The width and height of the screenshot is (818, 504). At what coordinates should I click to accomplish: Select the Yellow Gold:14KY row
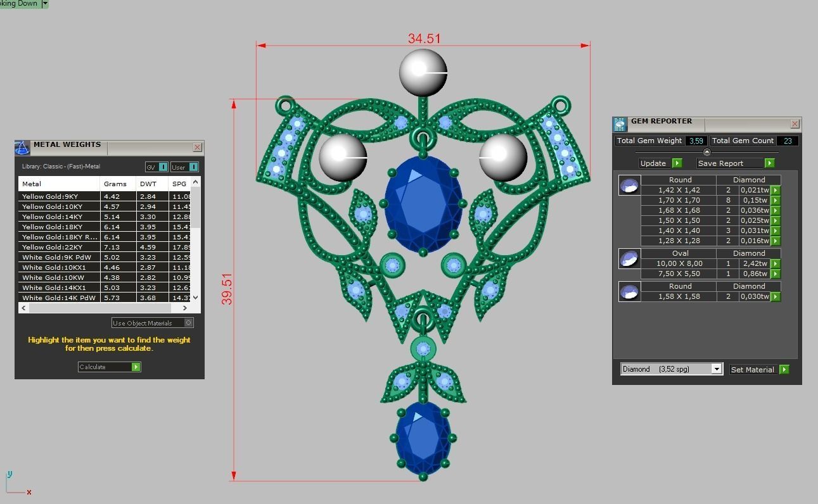[105, 217]
